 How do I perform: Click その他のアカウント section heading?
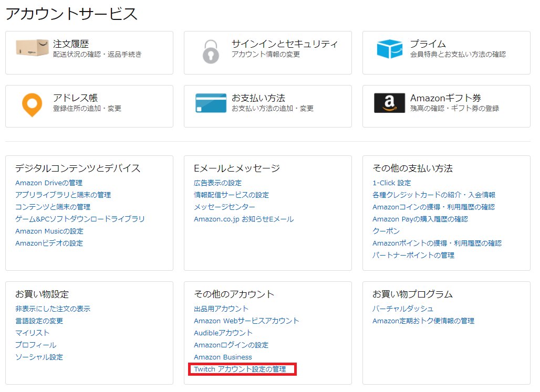(x=234, y=294)
